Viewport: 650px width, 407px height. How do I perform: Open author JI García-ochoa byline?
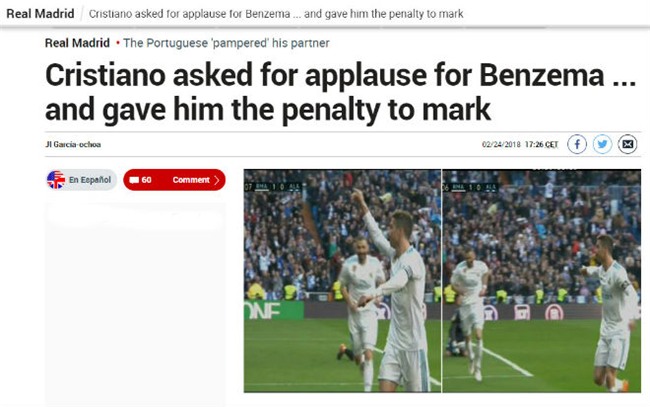click(73, 144)
